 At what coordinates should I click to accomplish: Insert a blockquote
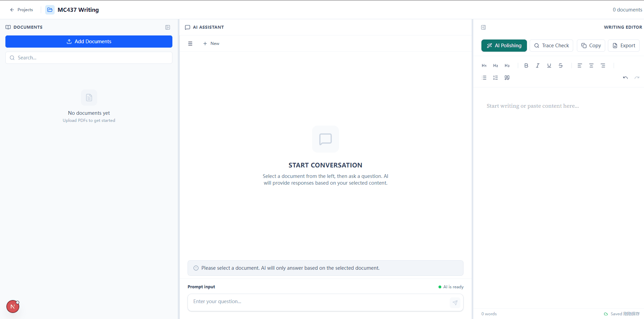507,78
